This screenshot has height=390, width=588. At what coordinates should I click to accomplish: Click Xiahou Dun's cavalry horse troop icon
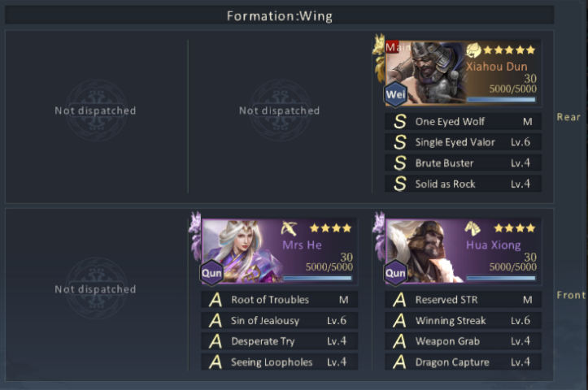click(x=473, y=50)
